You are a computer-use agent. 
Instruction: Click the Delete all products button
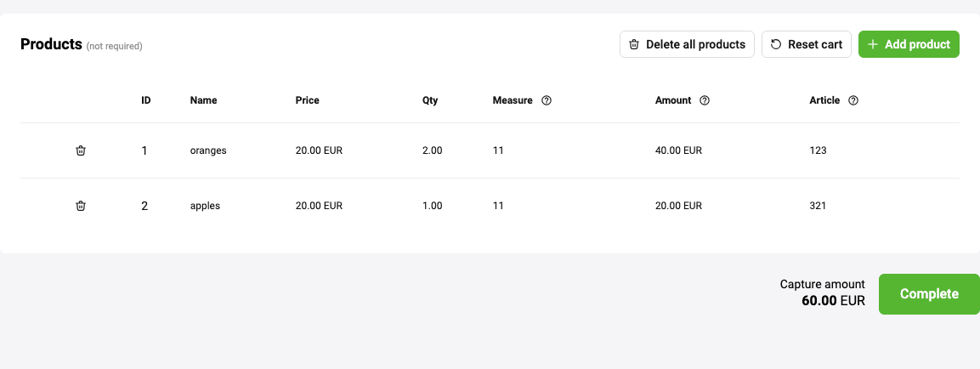687,44
